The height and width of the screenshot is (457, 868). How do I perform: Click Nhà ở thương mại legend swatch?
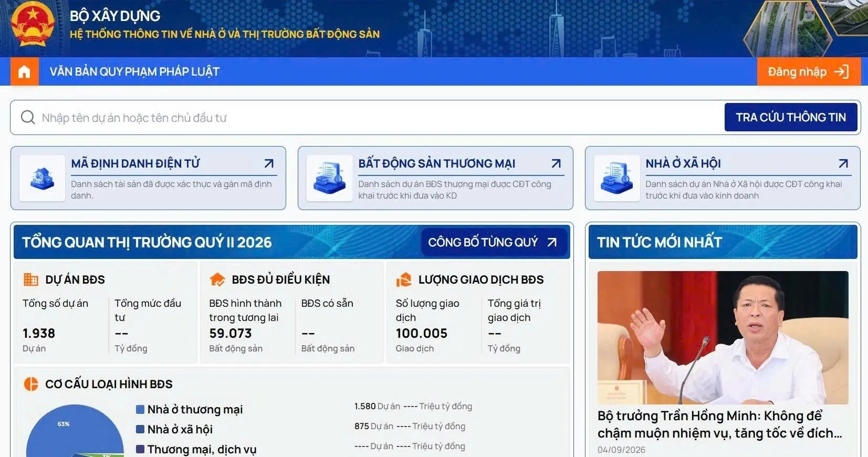140,409
